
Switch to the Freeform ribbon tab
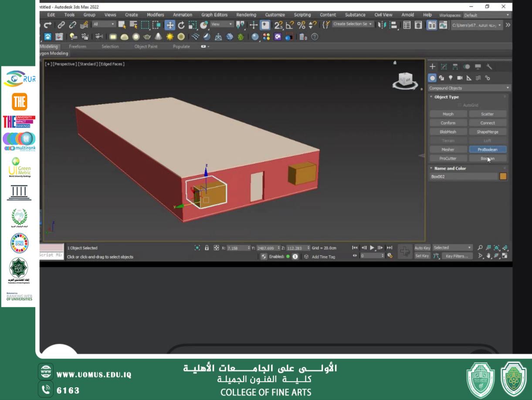[x=78, y=47]
